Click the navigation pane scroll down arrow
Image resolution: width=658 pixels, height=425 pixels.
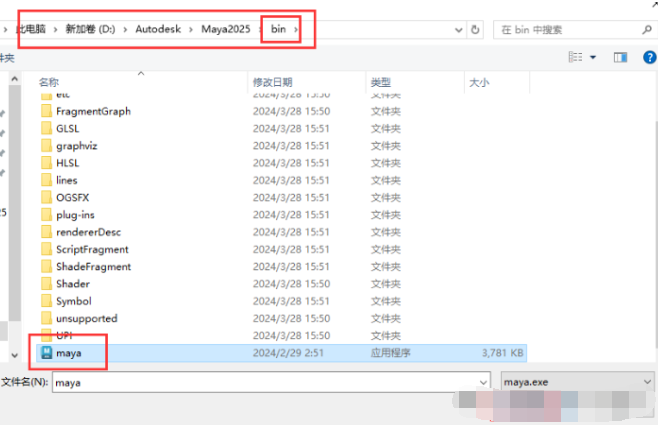pos(15,355)
